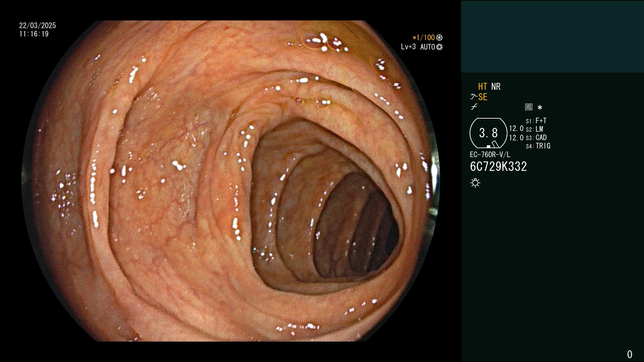Click the upper 12.0 value
The width and height of the screenshot is (644, 362).
pyautogui.click(x=516, y=128)
